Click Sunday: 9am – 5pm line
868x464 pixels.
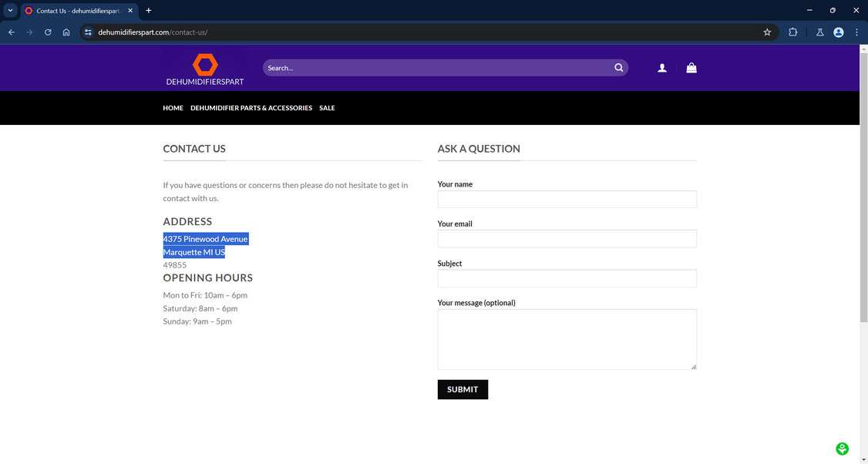[197, 321]
